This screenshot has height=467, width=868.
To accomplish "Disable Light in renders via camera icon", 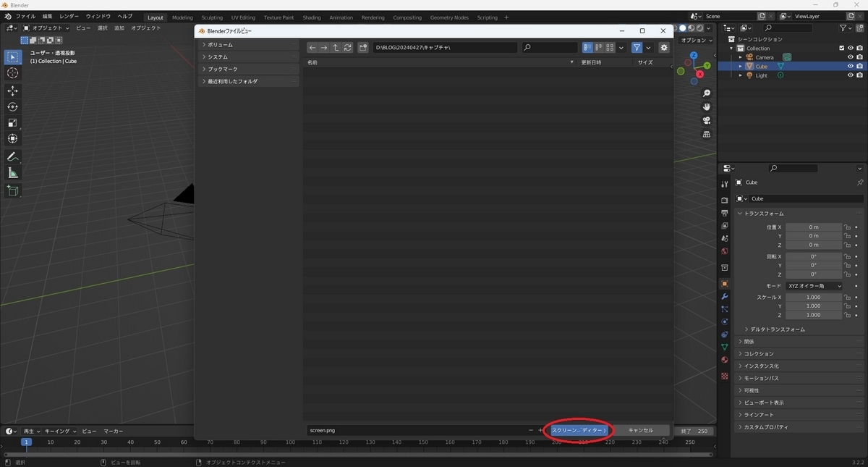I will [x=859, y=75].
